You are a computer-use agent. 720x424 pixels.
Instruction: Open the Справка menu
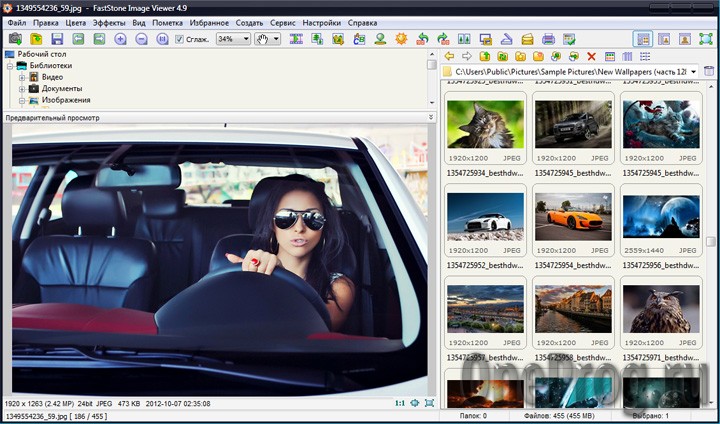coord(362,23)
